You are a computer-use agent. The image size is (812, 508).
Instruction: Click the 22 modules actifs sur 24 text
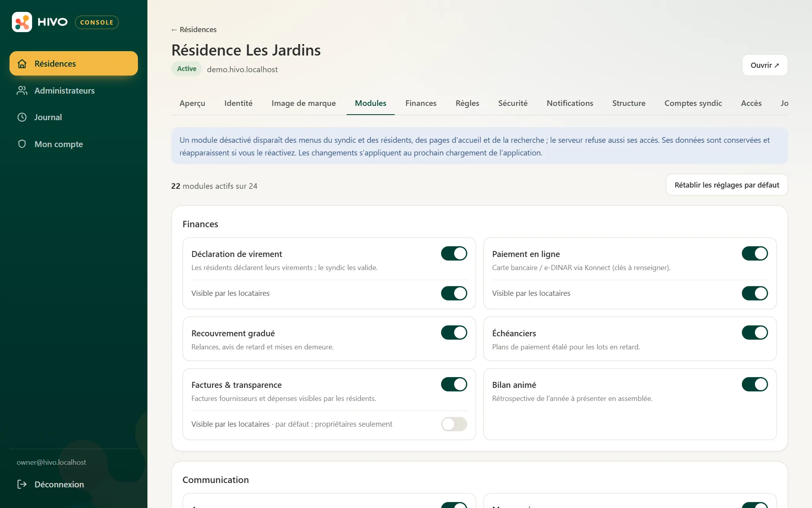coord(214,186)
